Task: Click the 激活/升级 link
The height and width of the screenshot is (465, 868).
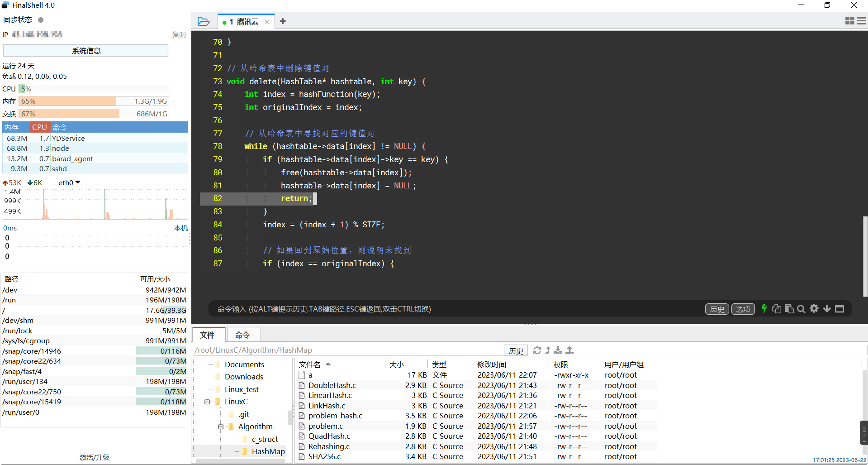Action: [x=95, y=457]
